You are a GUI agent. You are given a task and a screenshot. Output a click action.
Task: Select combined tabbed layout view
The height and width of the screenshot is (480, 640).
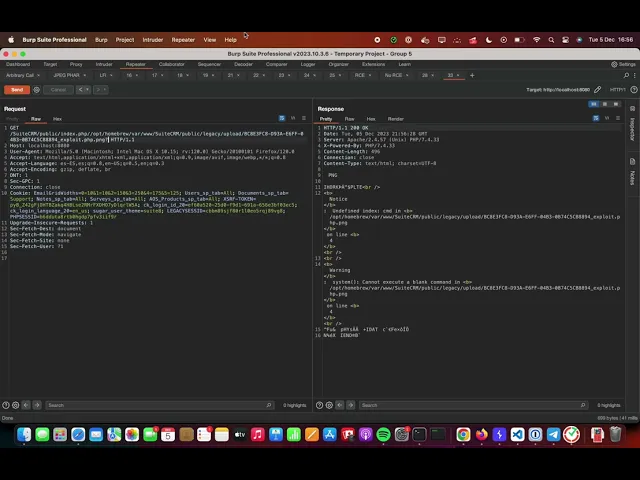[x=616, y=104]
